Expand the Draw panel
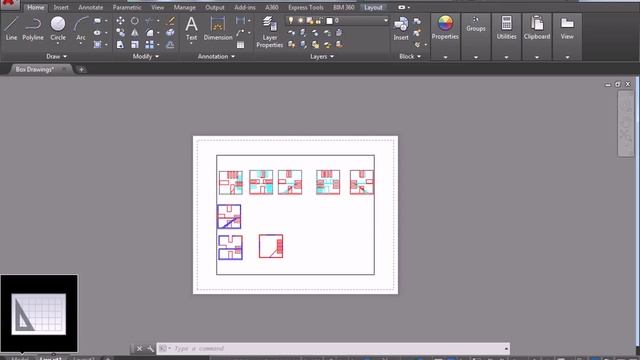Screen dimensions: 640x360 pyautogui.click(x=56, y=56)
